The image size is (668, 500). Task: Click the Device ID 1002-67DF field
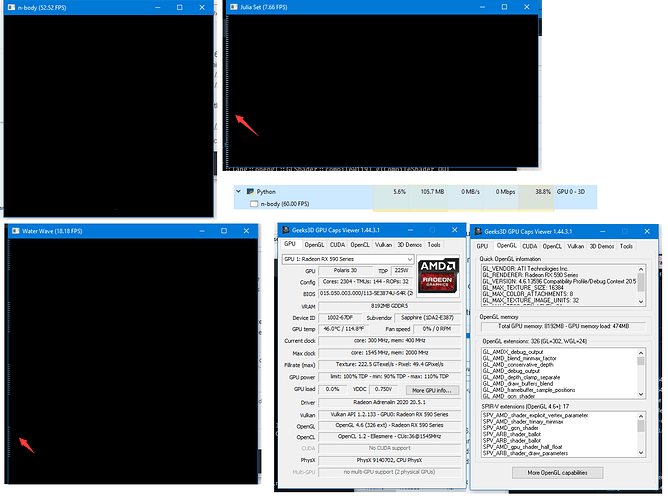tap(340, 317)
